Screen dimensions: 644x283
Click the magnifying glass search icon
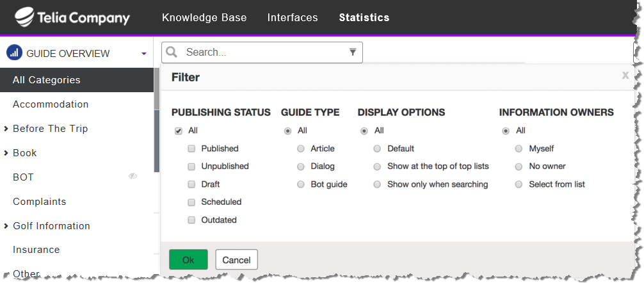[x=172, y=52]
